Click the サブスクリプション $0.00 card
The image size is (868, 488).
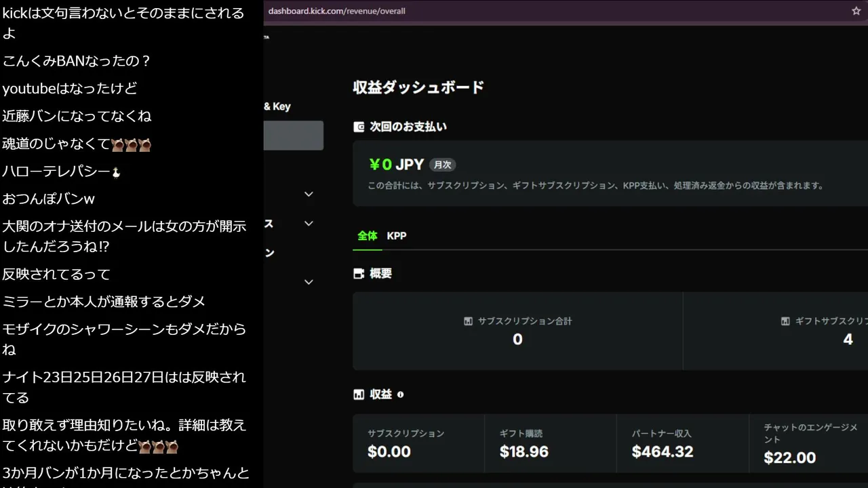tap(419, 444)
